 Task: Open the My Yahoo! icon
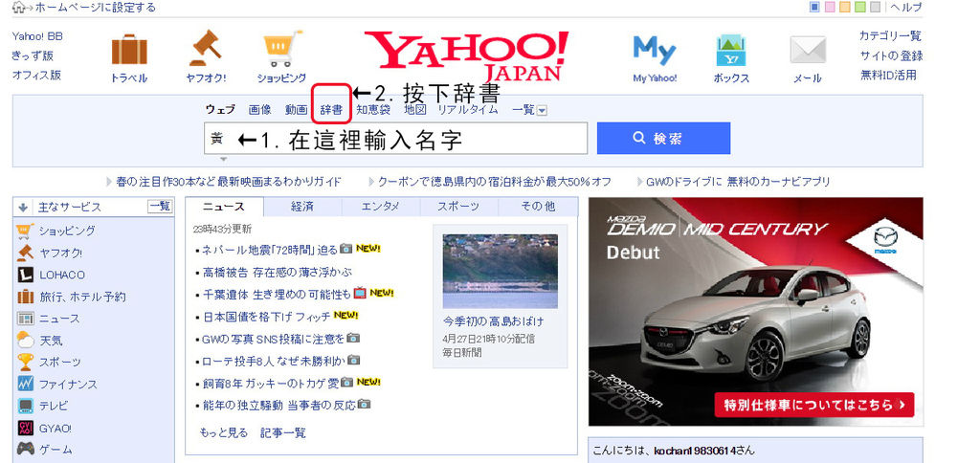click(x=655, y=51)
